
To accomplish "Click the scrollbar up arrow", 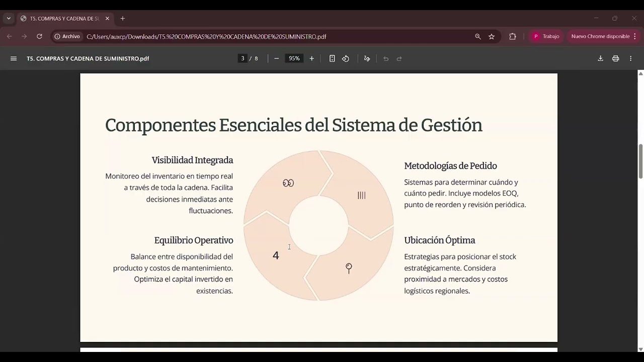I will 640,74.
